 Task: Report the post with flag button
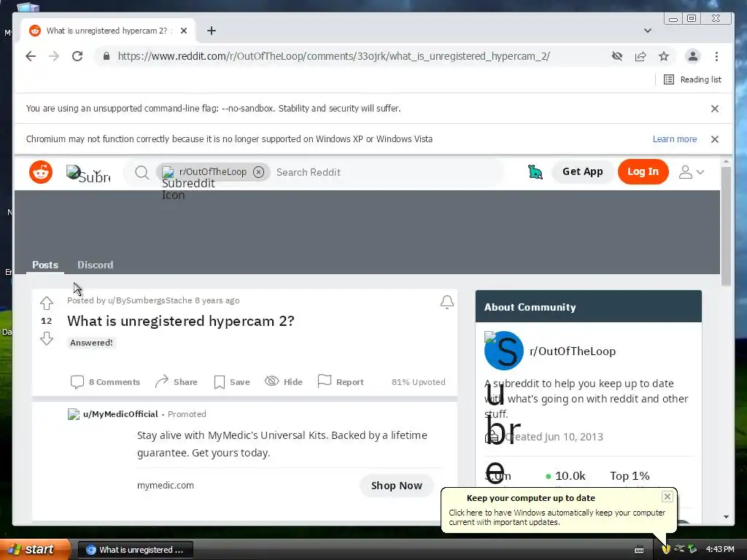click(x=341, y=382)
